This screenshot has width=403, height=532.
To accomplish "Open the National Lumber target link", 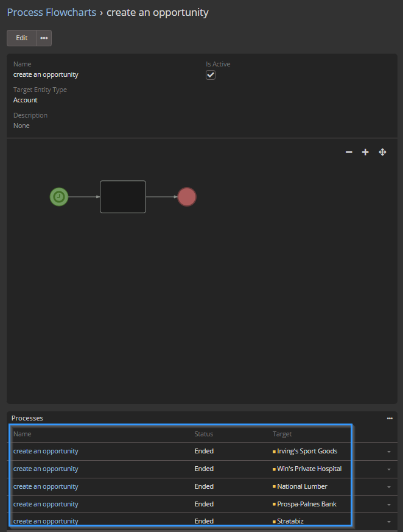I will click(302, 487).
